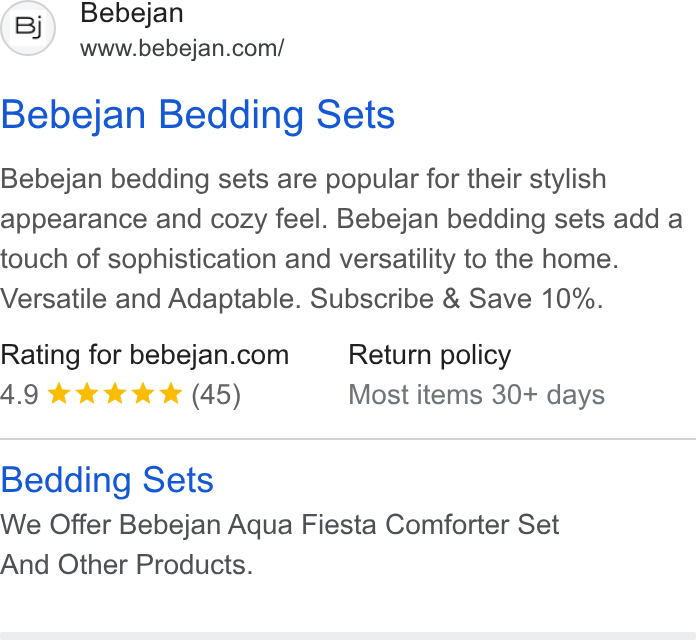The height and width of the screenshot is (640, 696).
Task: Click the Most items 30+ days text
Action: point(477,395)
